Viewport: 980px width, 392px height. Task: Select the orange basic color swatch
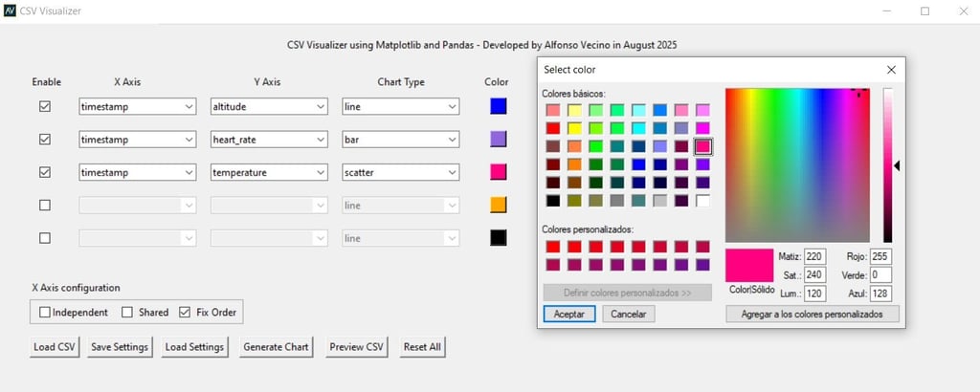[574, 164]
